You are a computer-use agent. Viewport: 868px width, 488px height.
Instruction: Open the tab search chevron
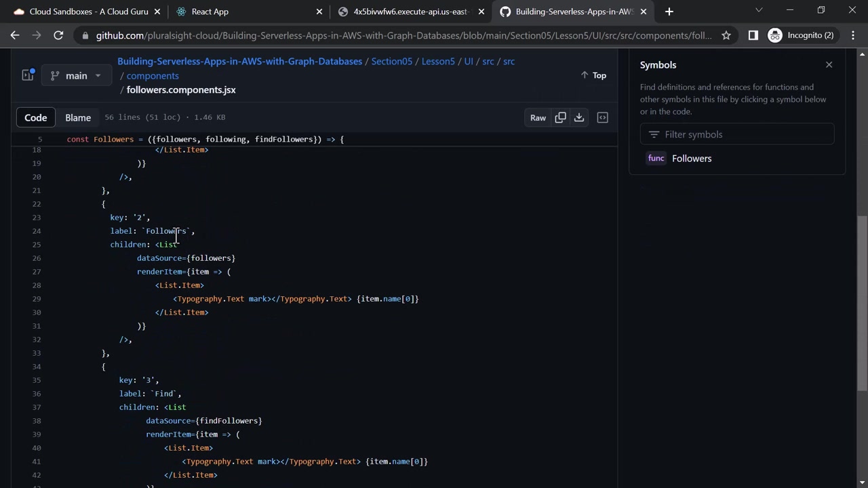point(759,11)
